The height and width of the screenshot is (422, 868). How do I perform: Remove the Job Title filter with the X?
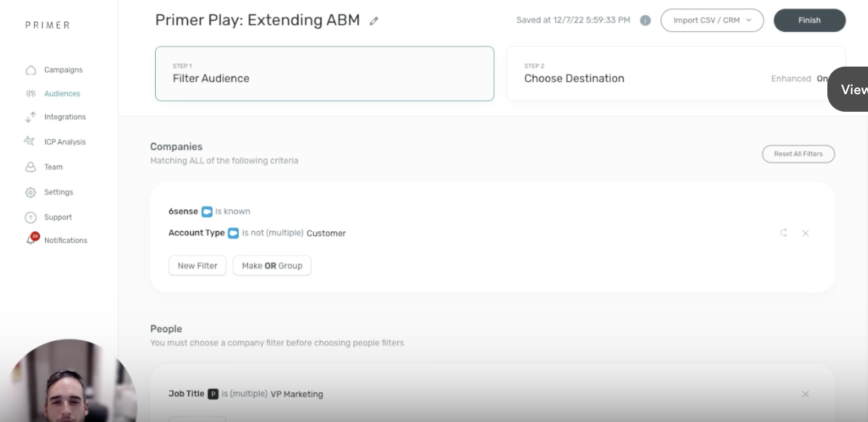pyautogui.click(x=805, y=394)
